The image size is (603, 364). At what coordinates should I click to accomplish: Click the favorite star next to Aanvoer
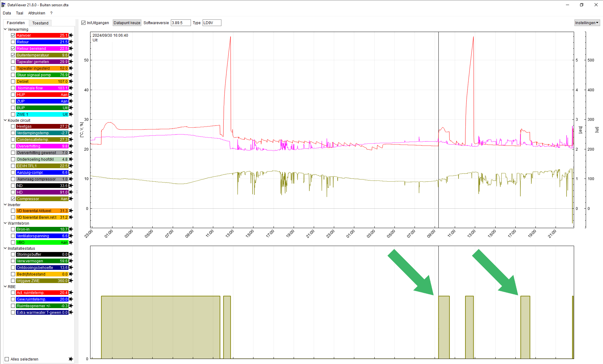point(71,35)
